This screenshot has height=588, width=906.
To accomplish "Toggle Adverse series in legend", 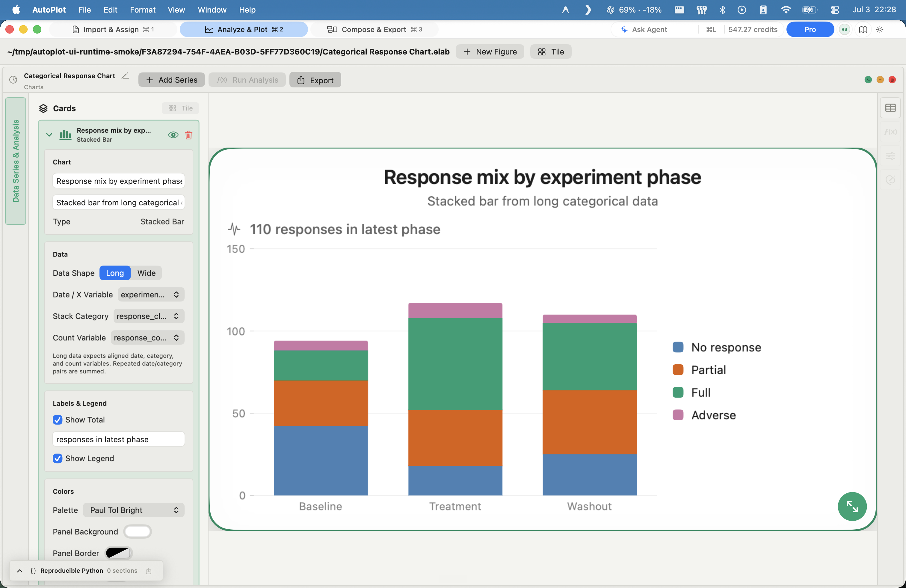I will click(704, 415).
